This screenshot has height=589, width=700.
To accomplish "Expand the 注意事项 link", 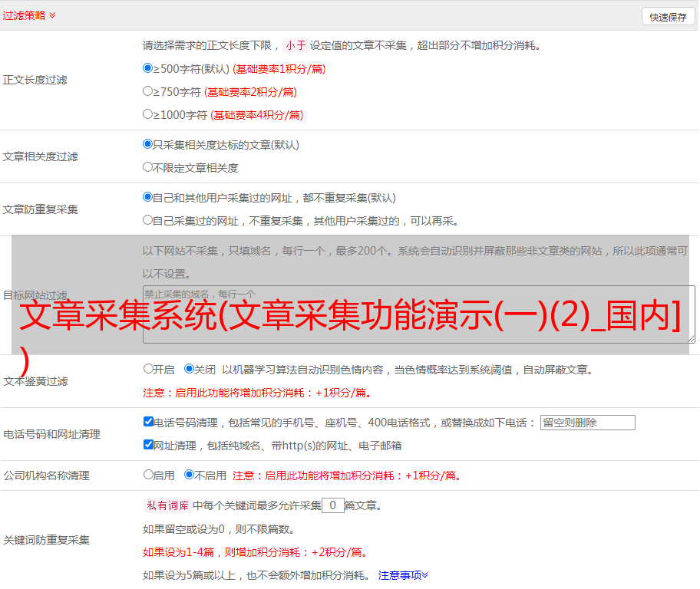I will tap(403, 575).
